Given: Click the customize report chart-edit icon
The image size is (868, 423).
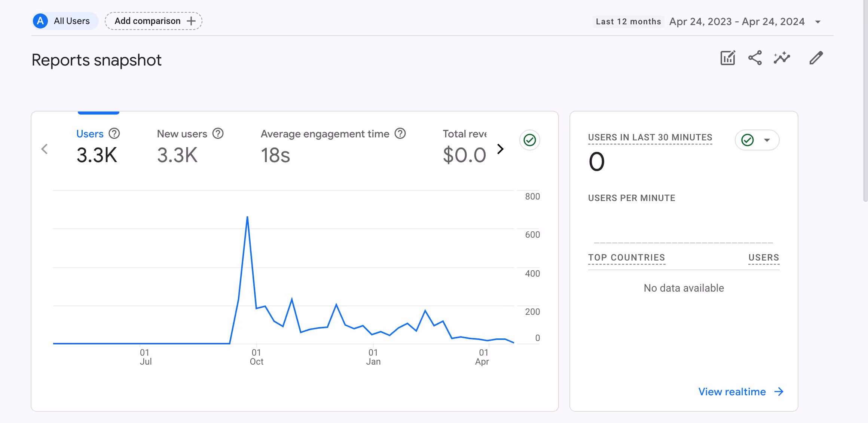Looking at the screenshot, I should (728, 58).
